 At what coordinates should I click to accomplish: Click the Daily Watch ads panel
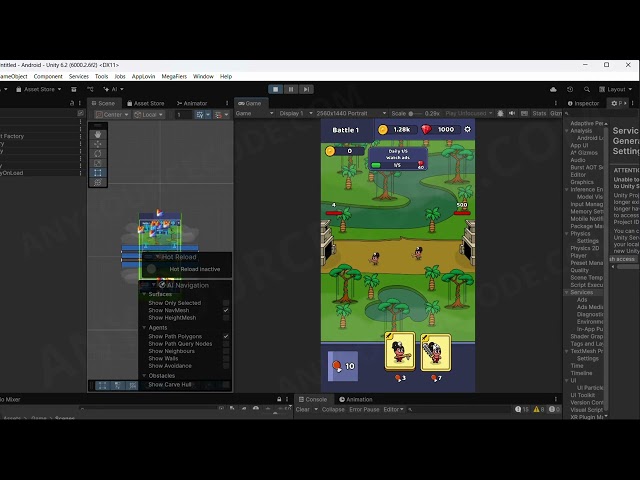click(398, 159)
